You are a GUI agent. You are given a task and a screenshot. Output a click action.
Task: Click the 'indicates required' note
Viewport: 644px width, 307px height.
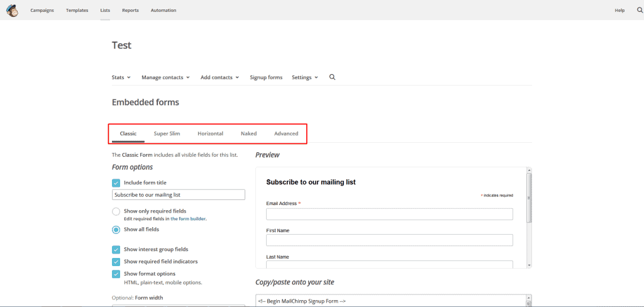(x=497, y=196)
